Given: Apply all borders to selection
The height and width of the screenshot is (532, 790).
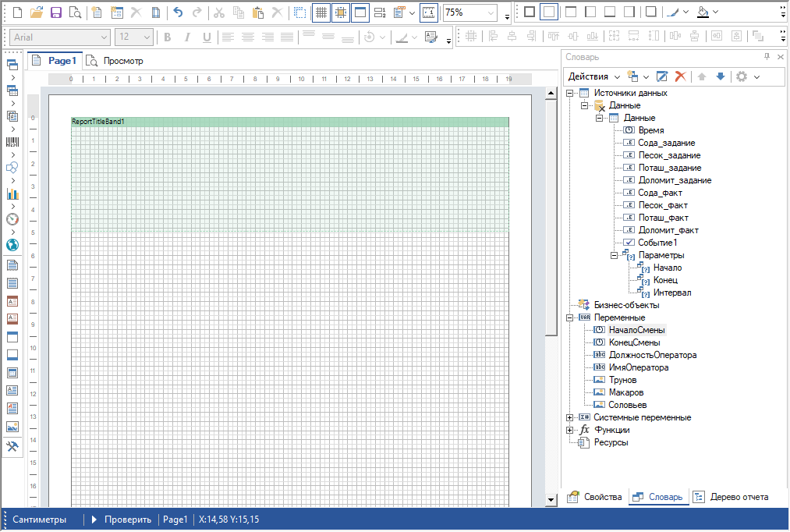Looking at the screenshot, I should click(x=530, y=12).
